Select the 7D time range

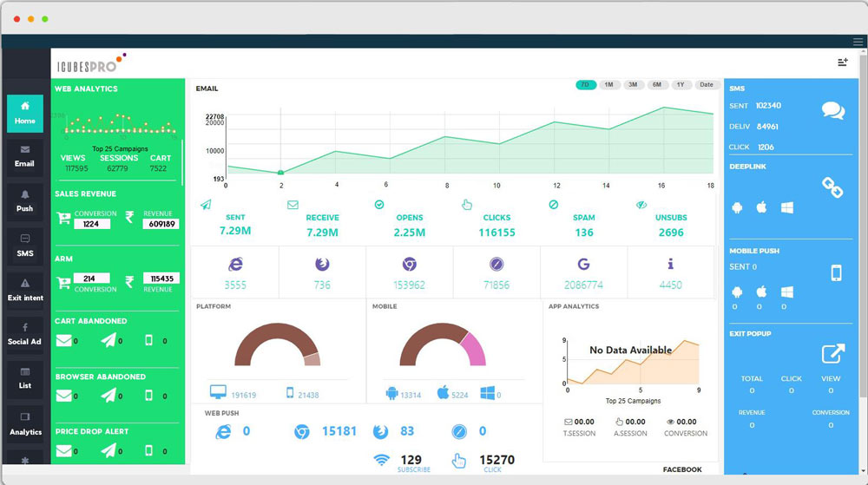click(585, 85)
